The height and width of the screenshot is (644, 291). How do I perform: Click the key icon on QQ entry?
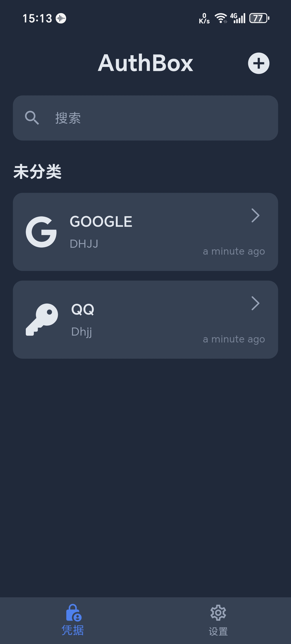42,319
